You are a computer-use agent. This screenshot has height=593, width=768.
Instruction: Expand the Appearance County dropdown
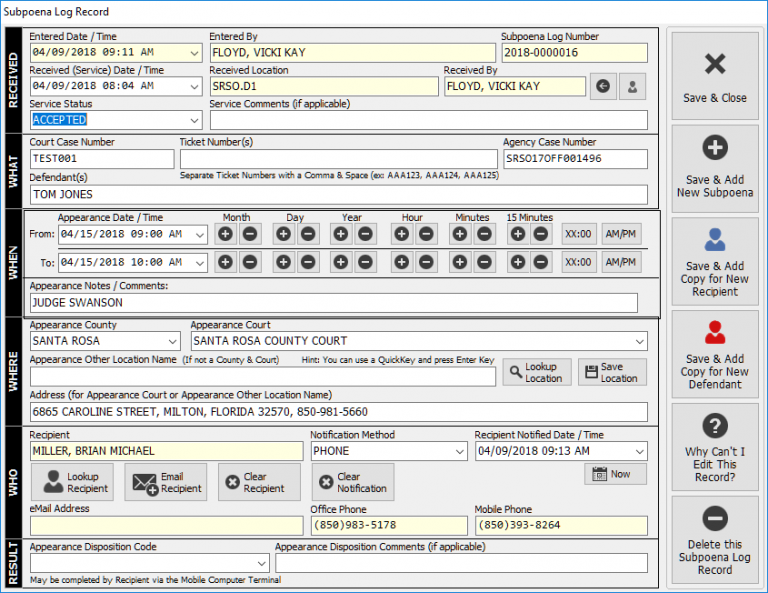tap(174, 341)
